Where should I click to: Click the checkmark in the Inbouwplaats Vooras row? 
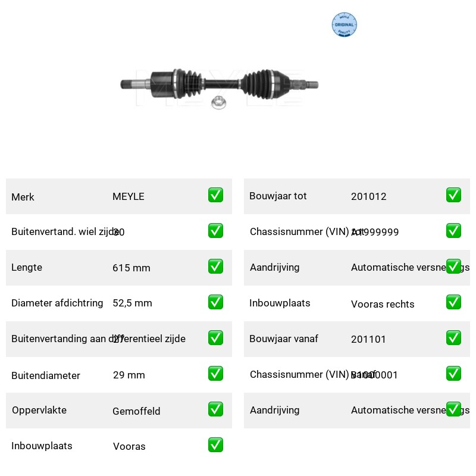215,444
